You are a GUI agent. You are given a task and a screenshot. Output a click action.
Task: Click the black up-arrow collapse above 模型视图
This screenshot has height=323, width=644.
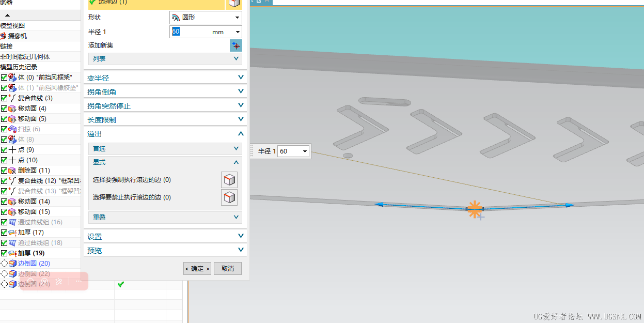pos(7,15)
